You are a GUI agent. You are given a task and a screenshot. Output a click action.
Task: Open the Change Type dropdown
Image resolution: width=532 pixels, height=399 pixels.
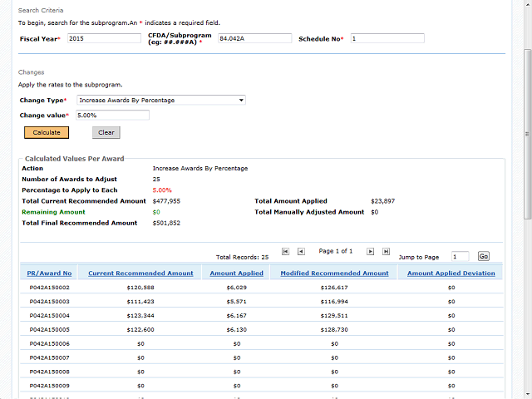161,100
